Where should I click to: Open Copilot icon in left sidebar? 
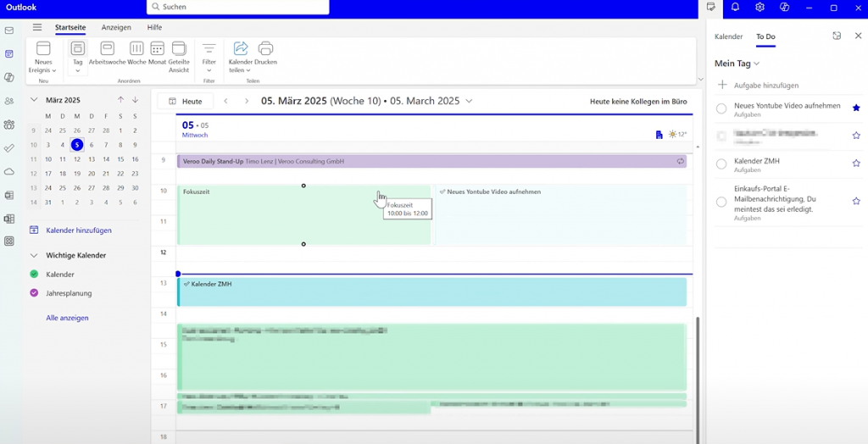click(x=8, y=77)
